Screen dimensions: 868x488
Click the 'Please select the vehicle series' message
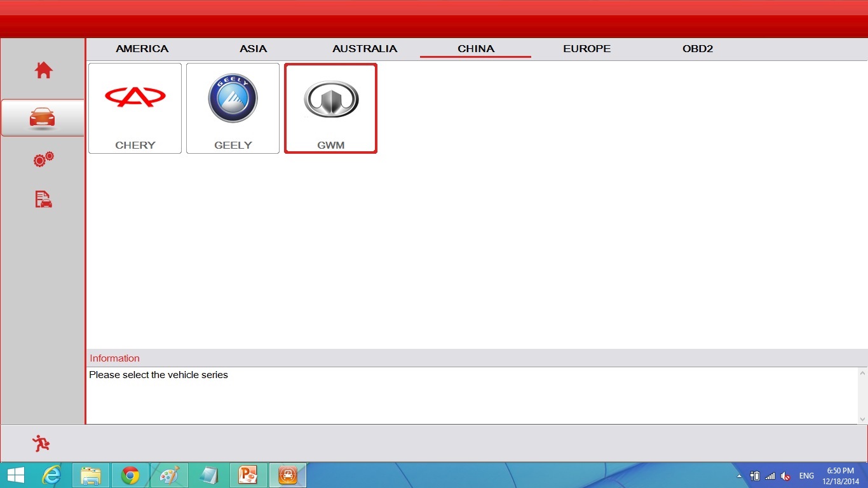pos(158,375)
